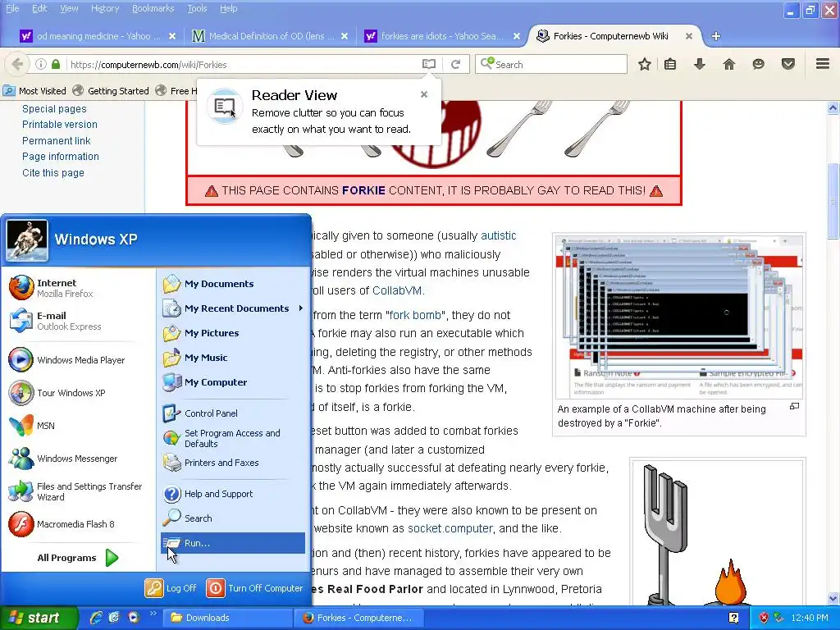The image size is (840, 630).
Task: Open My Music folder
Action: coord(232,358)
